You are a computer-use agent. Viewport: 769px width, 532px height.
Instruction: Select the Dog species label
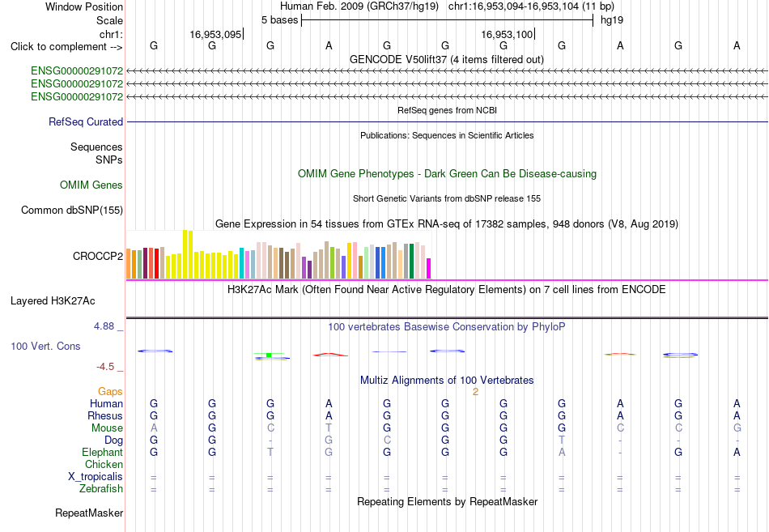(113, 440)
